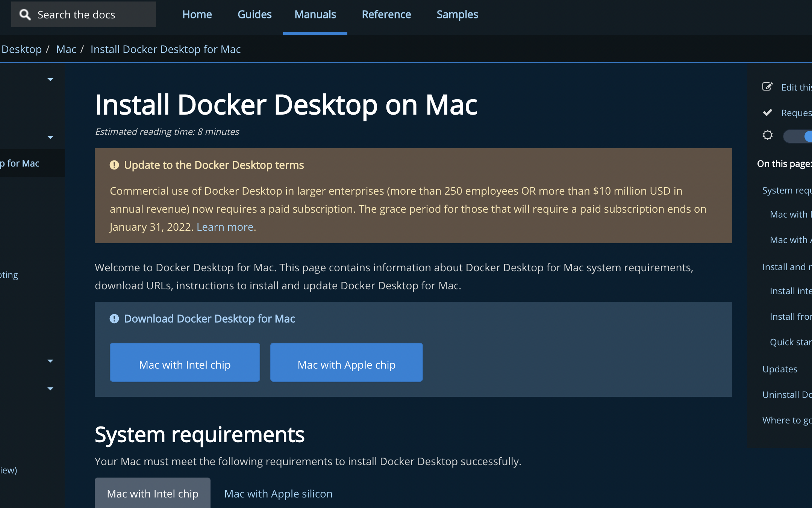Jump to Quick start section link
812x508 pixels.
point(791,342)
